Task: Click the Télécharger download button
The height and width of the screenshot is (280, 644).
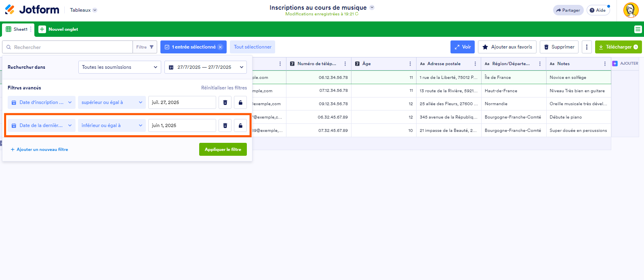Action: pyautogui.click(x=619, y=47)
